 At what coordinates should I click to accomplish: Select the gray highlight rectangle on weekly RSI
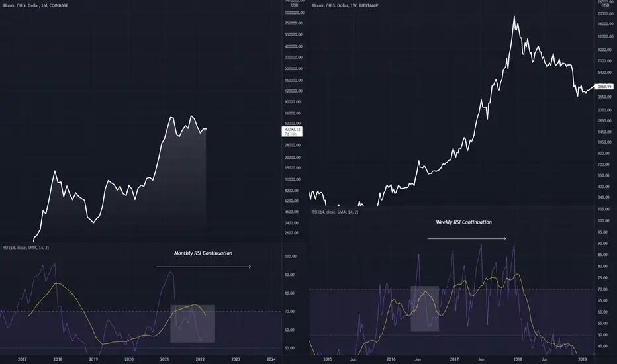tap(424, 308)
